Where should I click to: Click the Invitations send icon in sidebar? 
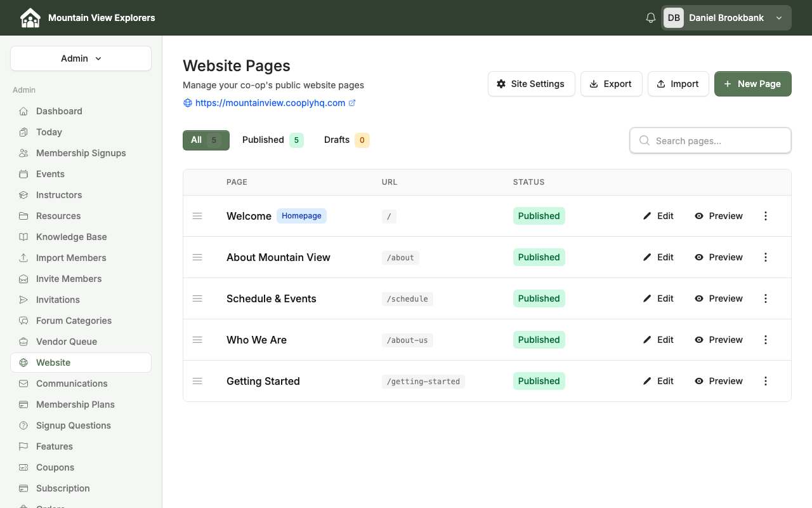pos(23,300)
